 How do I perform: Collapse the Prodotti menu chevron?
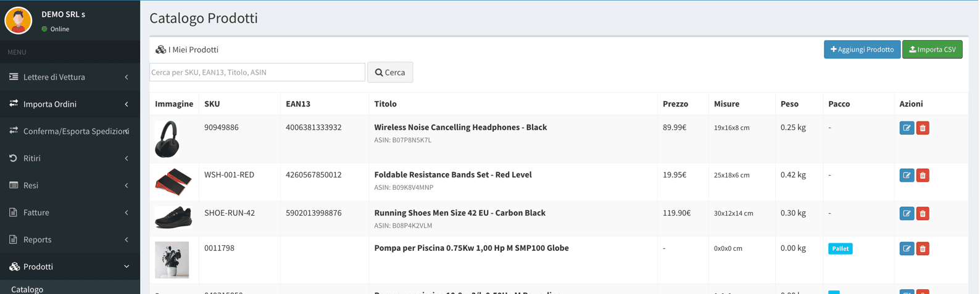(x=127, y=267)
